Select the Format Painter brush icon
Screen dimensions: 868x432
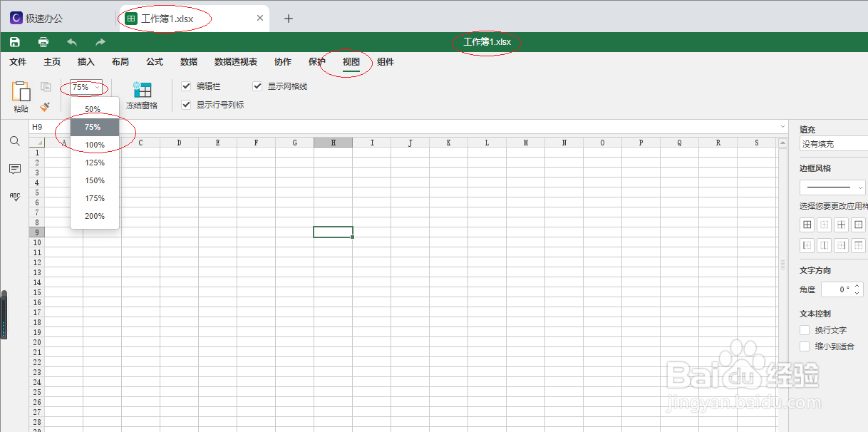point(44,107)
